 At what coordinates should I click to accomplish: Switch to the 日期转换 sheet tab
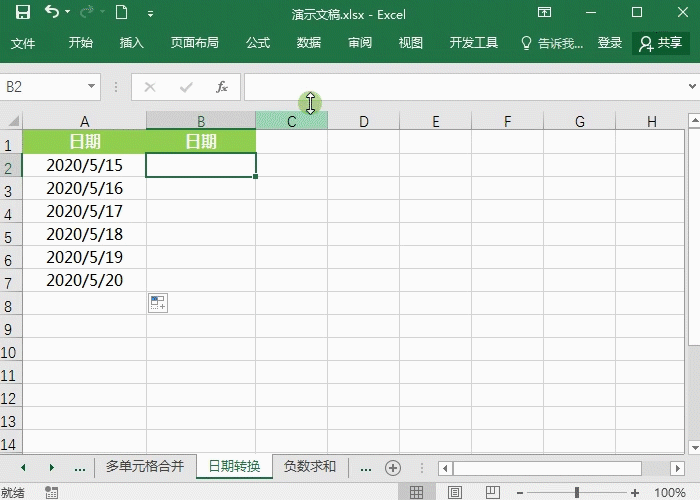[234, 467]
